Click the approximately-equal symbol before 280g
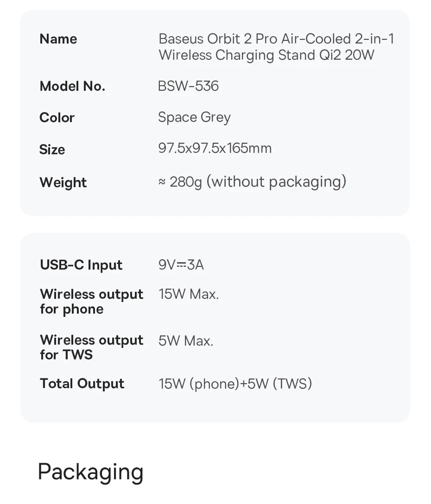The width and height of the screenshot is (431, 504). point(162,182)
